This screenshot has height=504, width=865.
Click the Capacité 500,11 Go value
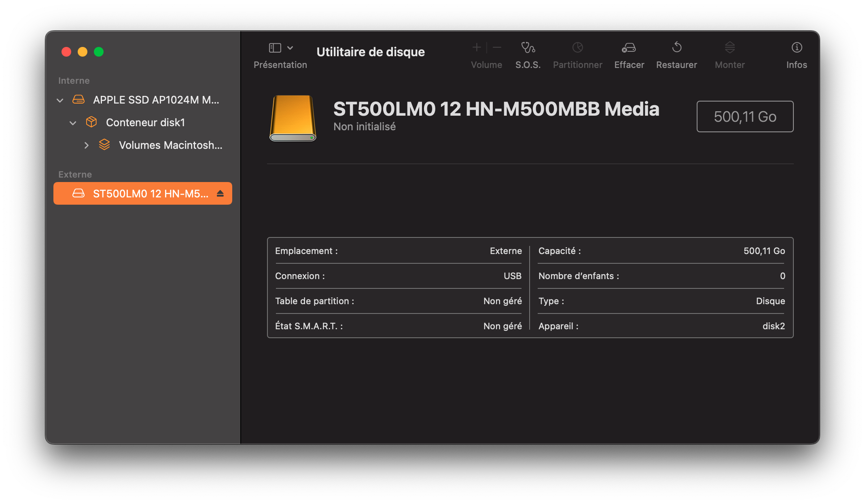click(764, 251)
